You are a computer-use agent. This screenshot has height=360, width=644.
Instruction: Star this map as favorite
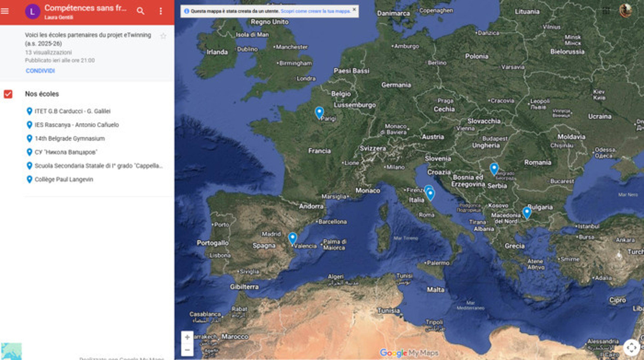(x=163, y=36)
